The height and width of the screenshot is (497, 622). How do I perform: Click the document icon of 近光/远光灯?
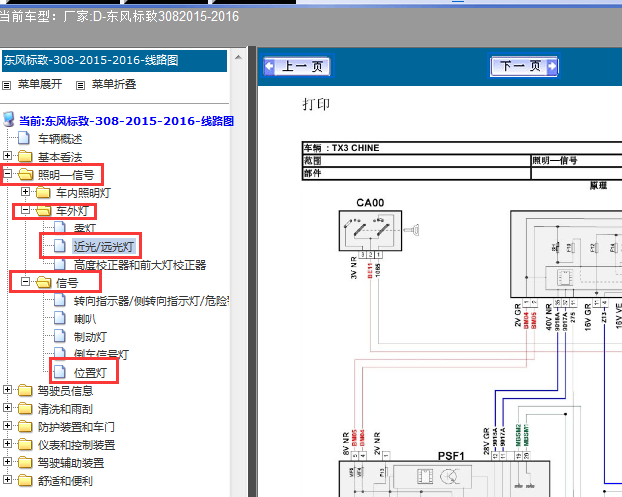pos(60,246)
